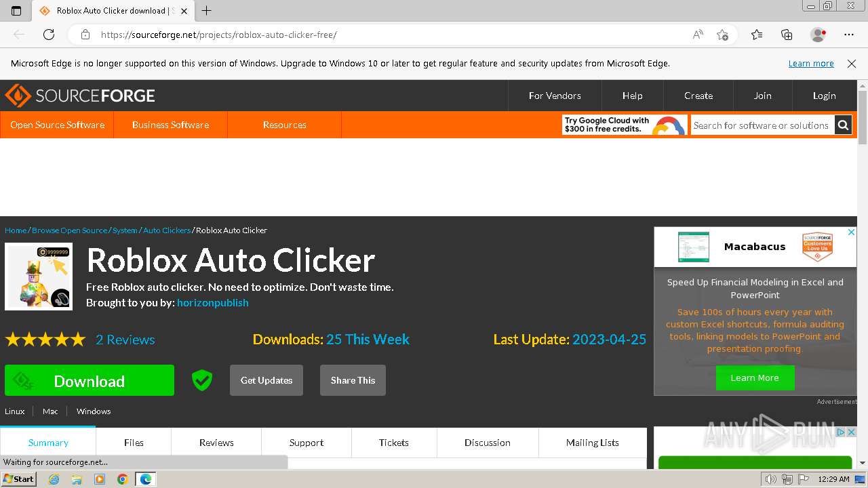Close the Roblox Auto Clicker tab
The width and height of the screenshot is (868, 488).
click(x=184, y=11)
